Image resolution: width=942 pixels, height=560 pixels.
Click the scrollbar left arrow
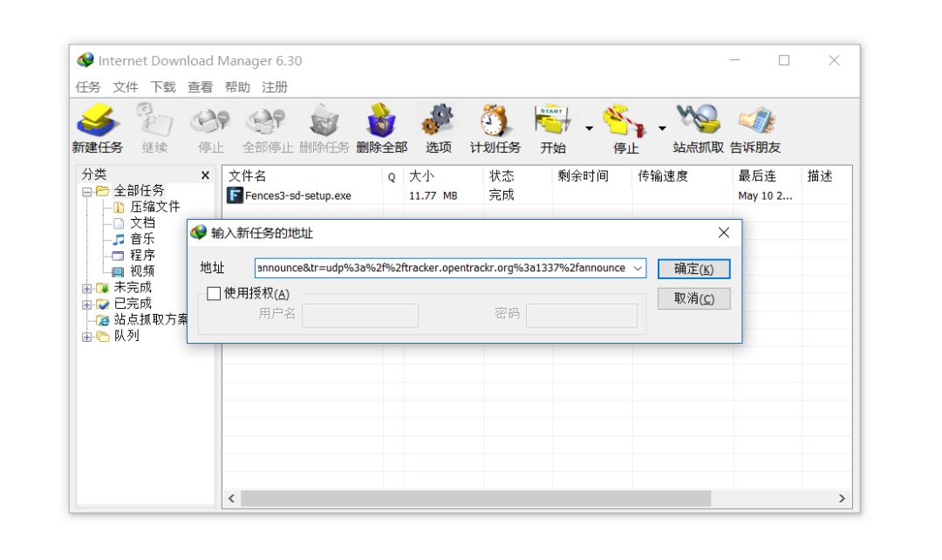(231, 499)
